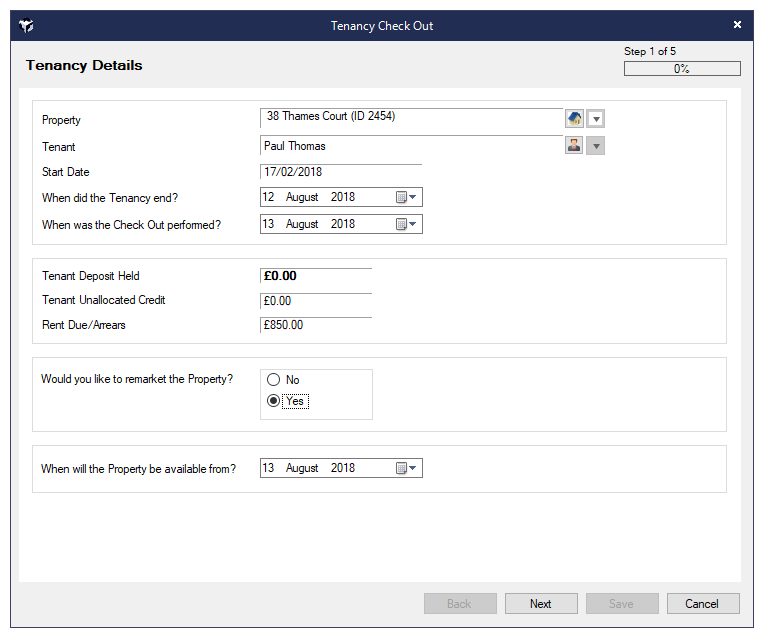The image size is (764, 638).
Task: Select the month in Tenancy end date
Action: point(302,197)
